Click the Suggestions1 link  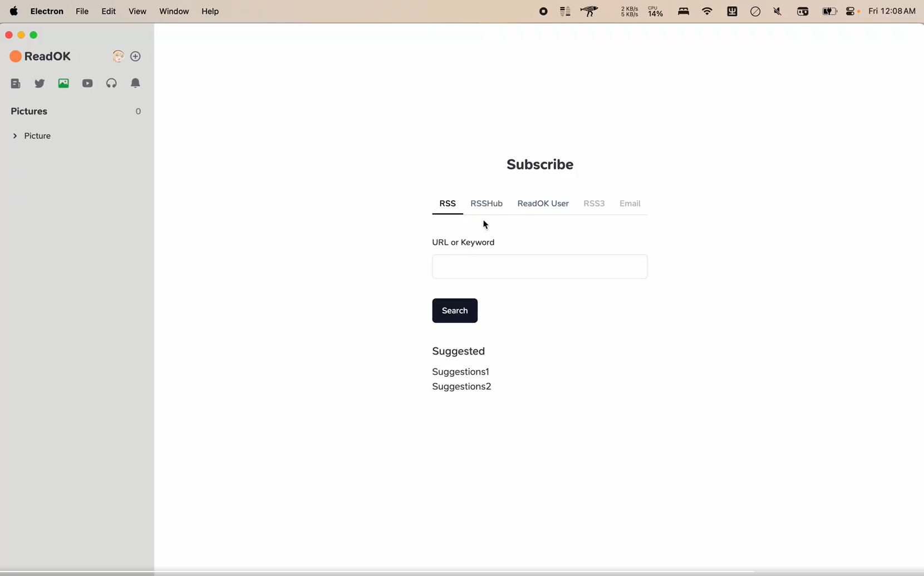tap(460, 372)
